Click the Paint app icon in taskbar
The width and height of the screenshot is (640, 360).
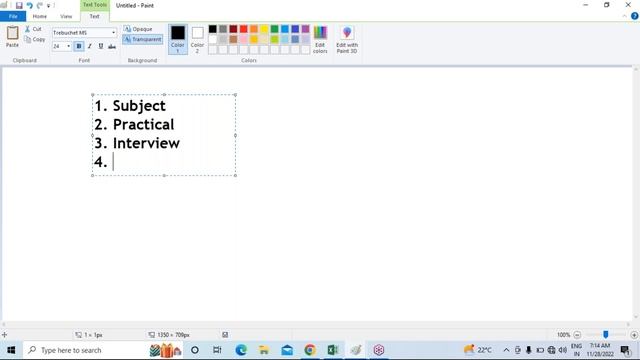356,350
